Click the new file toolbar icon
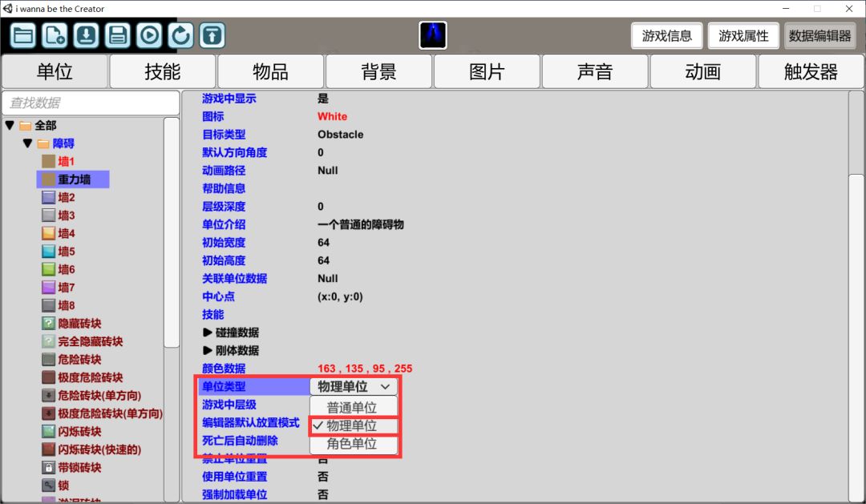The height and width of the screenshot is (504, 866). tap(55, 35)
